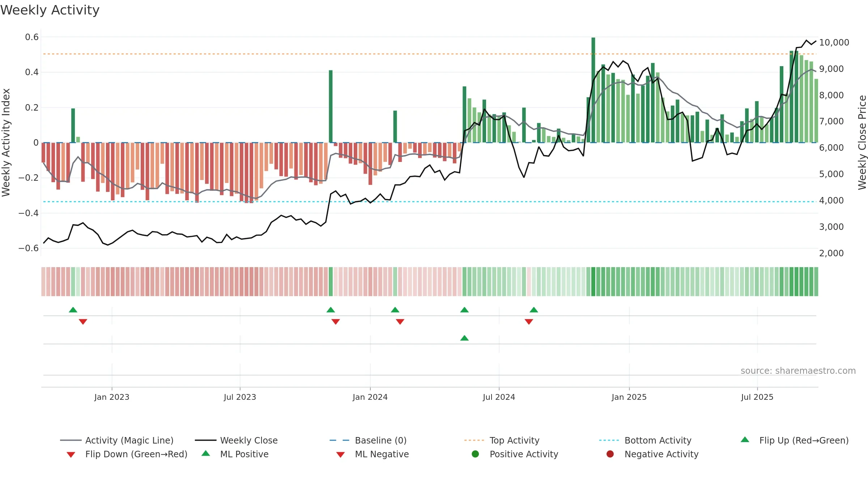
Task: Click the green flip-up triangle in late 2023
Action: [x=331, y=310]
